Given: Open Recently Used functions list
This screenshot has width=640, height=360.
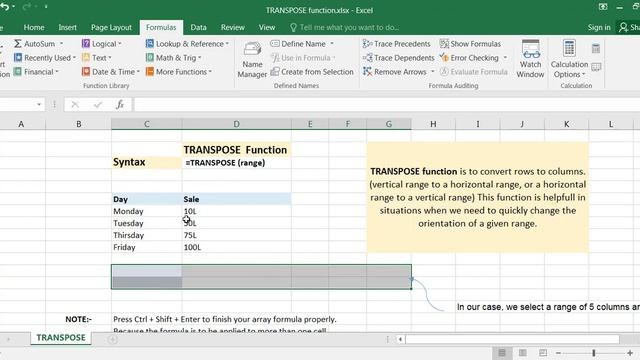Looking at the screenshot, I should coord(44,58).
